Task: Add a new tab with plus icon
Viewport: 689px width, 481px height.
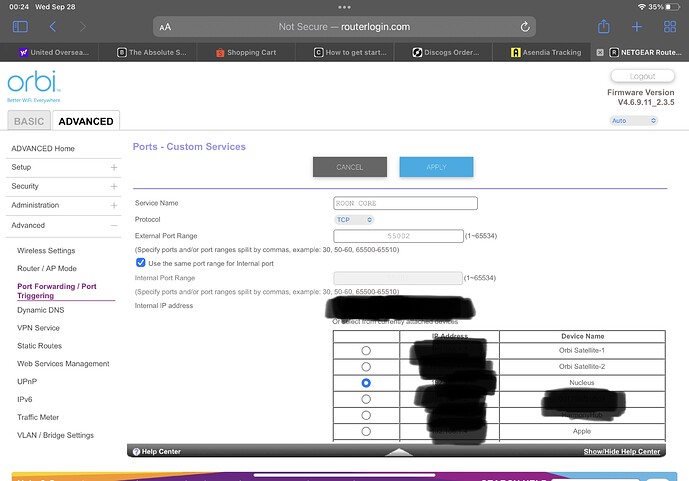Action: [637, 27]
